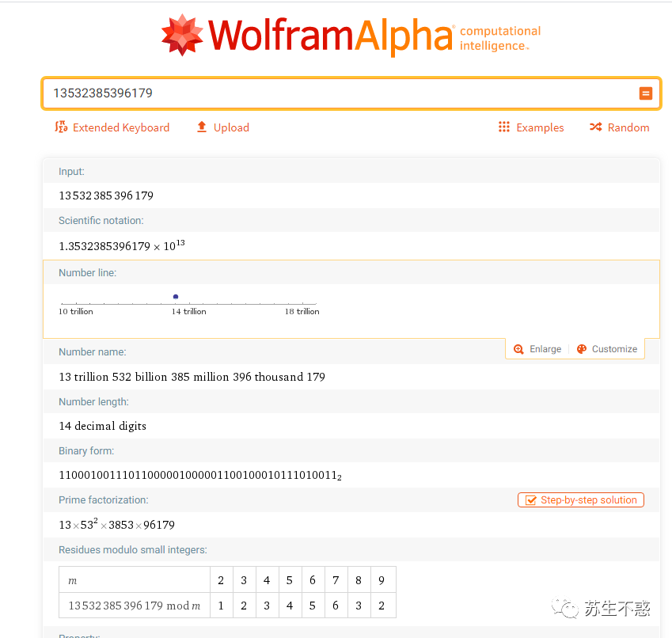Image resolution: width=672 pixels, height=638 pixels.
Task: Click the WolframAlpha wordmark text
Action: pyautogui.click(x=330, y=36)
